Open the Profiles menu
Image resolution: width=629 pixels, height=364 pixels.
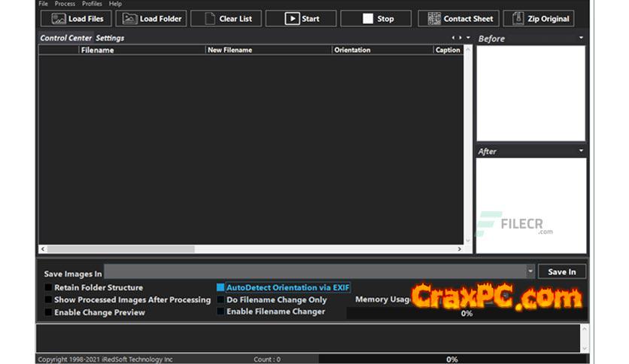click(x=92, y=4)
